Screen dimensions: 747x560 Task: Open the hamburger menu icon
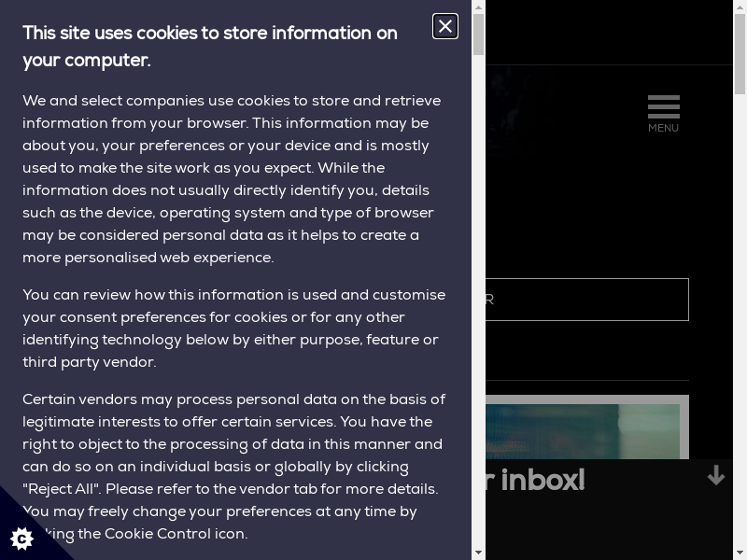click(663, 106)
